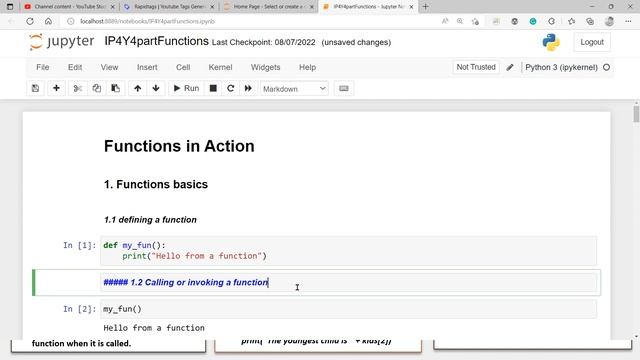The width and height of the screenshot is (640, 360).
Task: Close the IP4Y4partFunctions tab
Action: click(411, 7)
